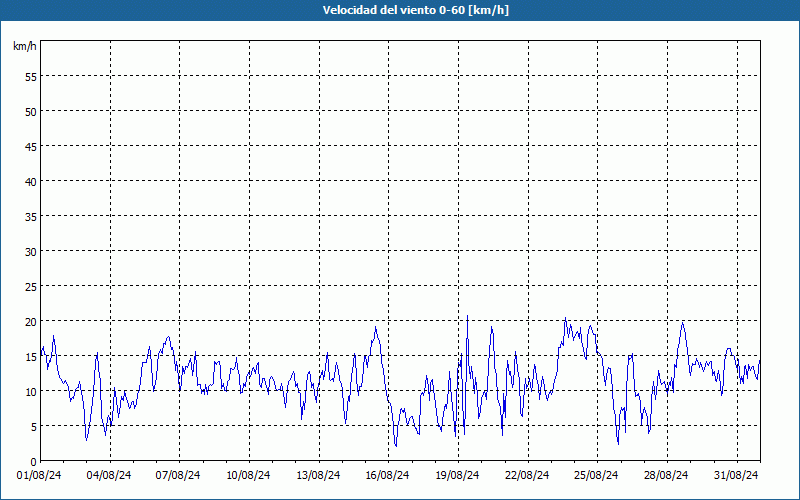The image size is (800, 500).
Task: Select the 25 value on the y-axis
Action: pyautogui.click(x=31, y=286)
